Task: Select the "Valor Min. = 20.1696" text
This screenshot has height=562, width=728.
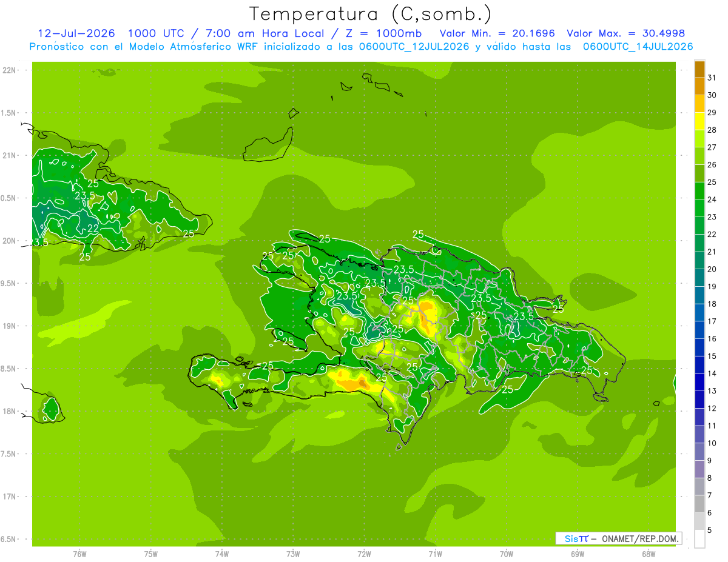Action: click(497, 33)
